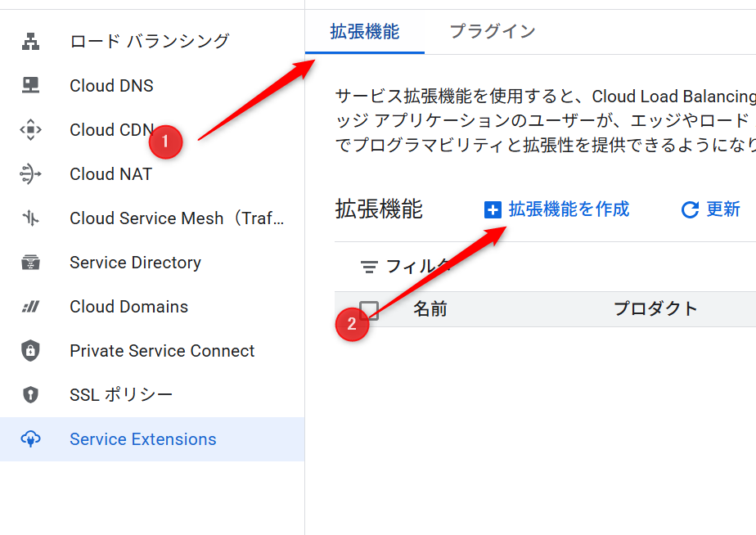Toggle the select-all checkbox in table header
The height and width of the screenshot is (535, 756).
(x=370, y=309)
